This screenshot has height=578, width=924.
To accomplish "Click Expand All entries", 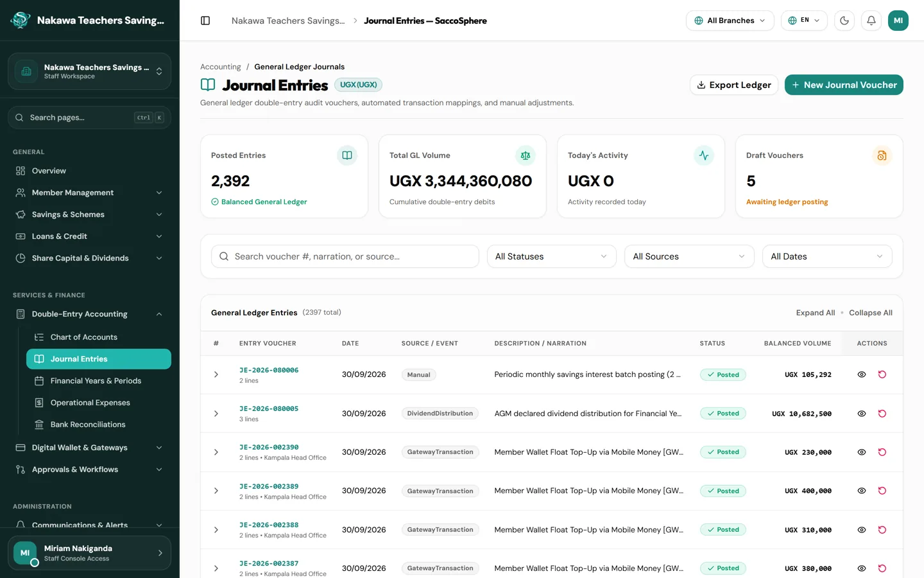I will point(816,313).
